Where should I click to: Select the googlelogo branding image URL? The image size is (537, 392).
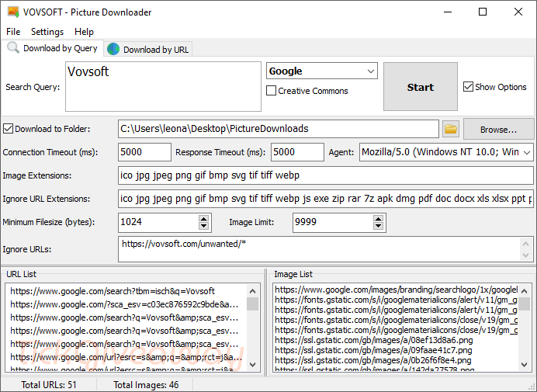[x=396, y=290]
